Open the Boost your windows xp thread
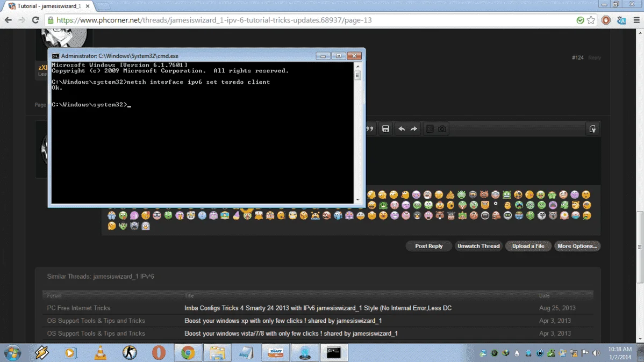This screenshot has width=644, height=362. pos(283,321)
